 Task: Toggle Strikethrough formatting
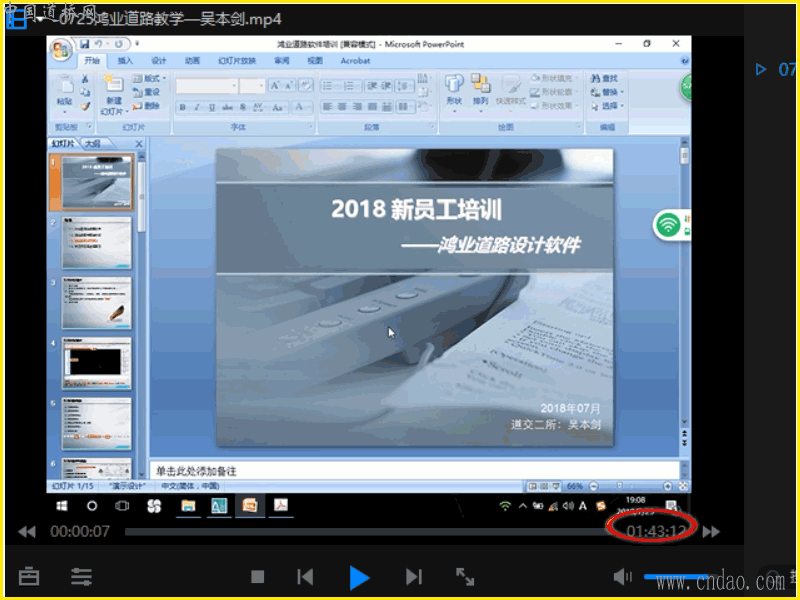(227, 107)
